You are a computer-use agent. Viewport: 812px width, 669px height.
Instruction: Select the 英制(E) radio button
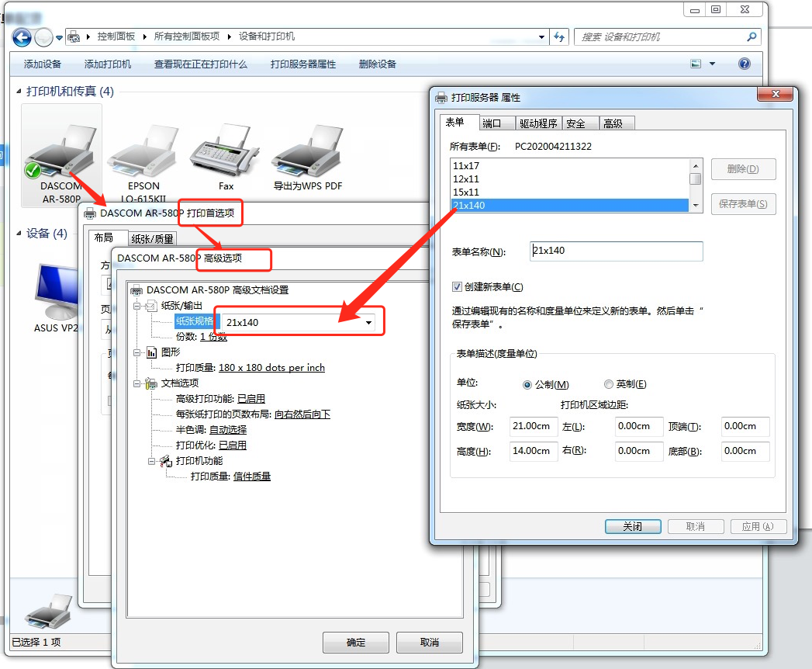tap(609, 384)
